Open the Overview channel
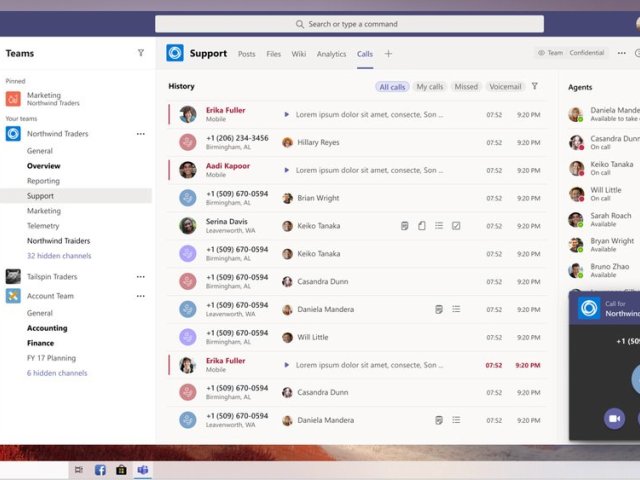The image size is (640, 480). 44,166
